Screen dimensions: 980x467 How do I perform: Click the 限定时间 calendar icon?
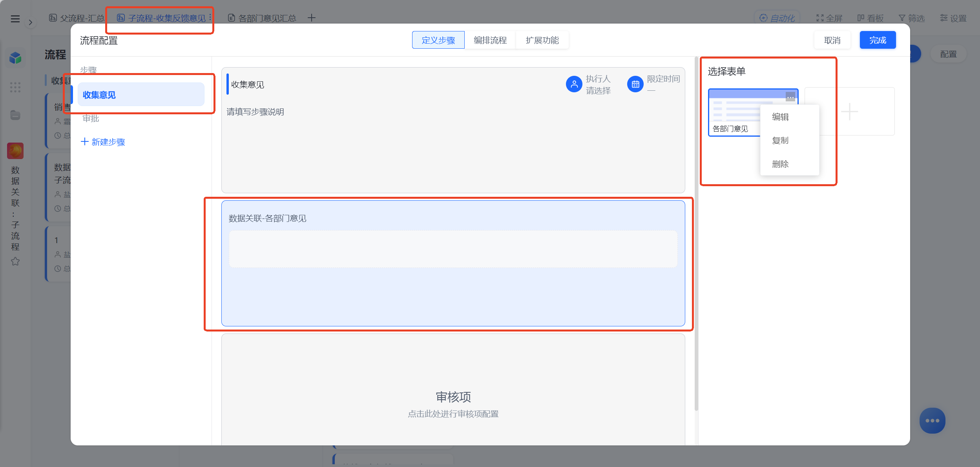[x=635, y=84]
